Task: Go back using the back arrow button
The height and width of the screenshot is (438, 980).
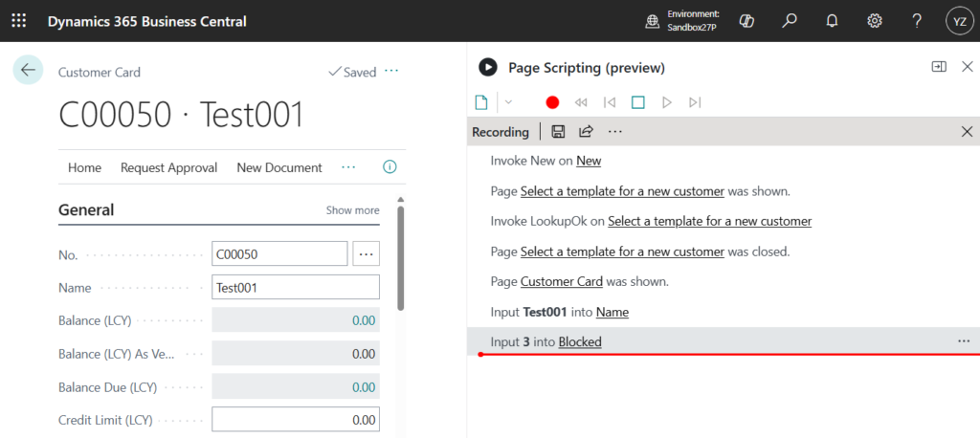Action: [x=28, y=70]
